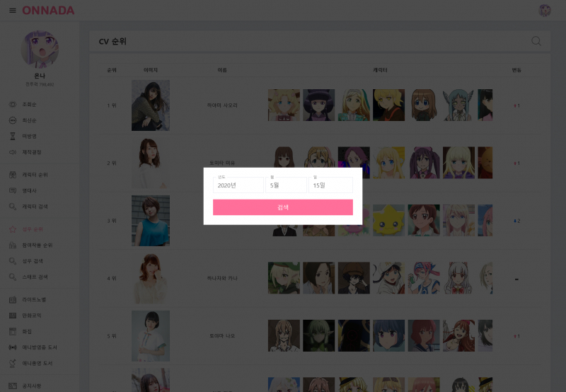The image size is (566, 392).
Task: Click the user avatar in top-right corner
Action: click(545, 11)
